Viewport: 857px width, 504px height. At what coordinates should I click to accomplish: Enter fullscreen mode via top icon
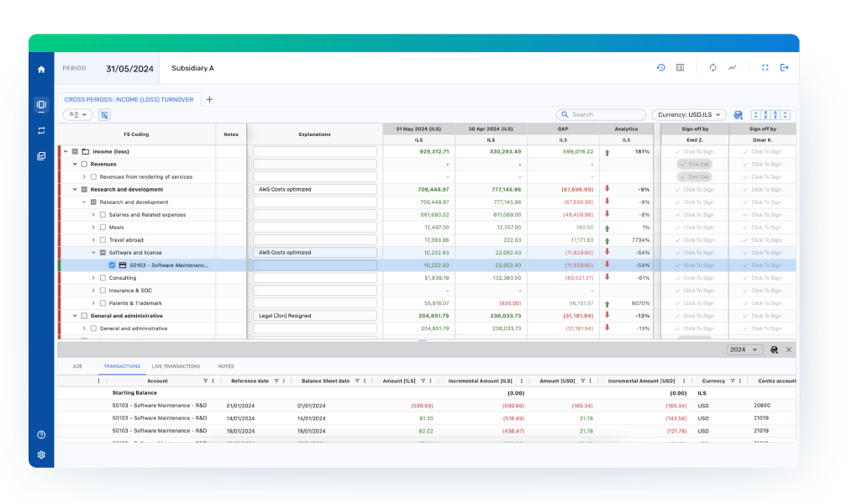pos(765,68)
